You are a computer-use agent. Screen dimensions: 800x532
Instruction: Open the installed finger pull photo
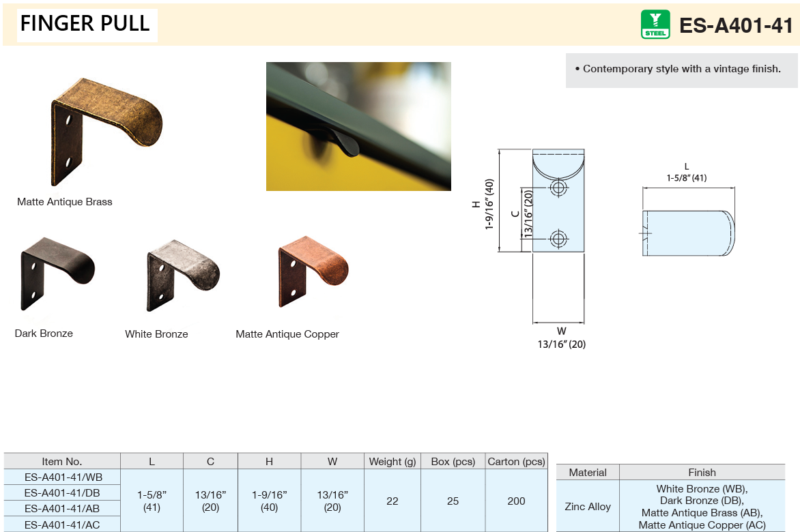point(358,126)
